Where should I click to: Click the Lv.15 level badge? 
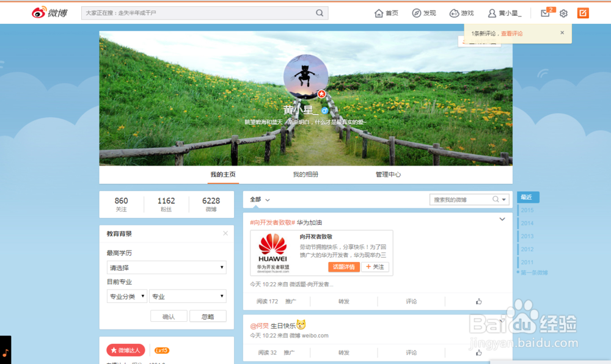click(162, 351)
